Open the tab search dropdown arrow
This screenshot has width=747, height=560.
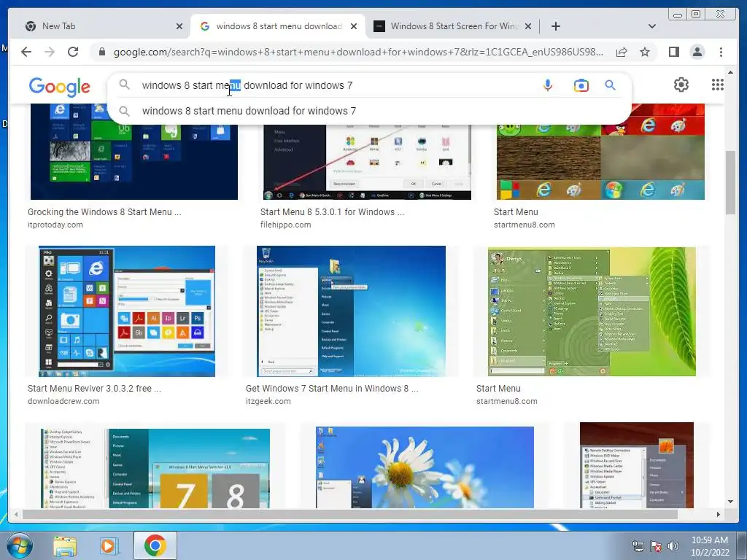point(651,26)
